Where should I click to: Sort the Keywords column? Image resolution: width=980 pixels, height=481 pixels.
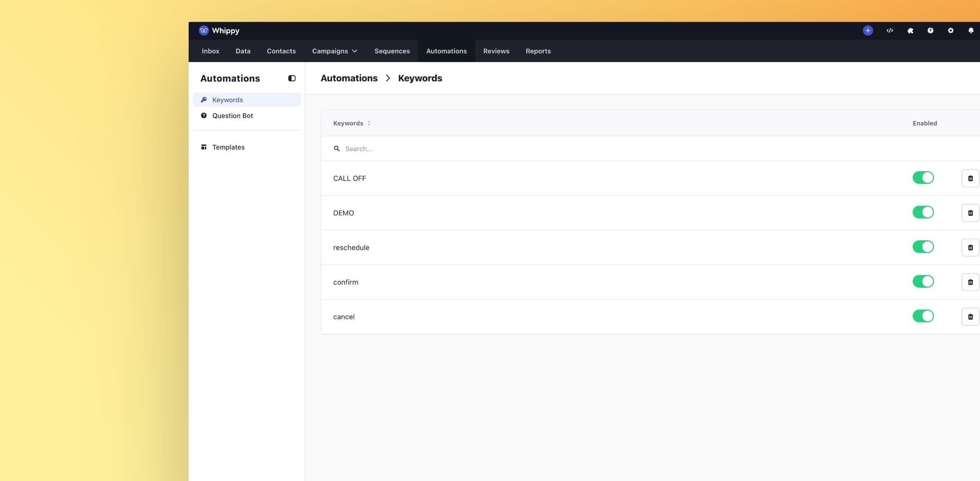click(368, 123)
